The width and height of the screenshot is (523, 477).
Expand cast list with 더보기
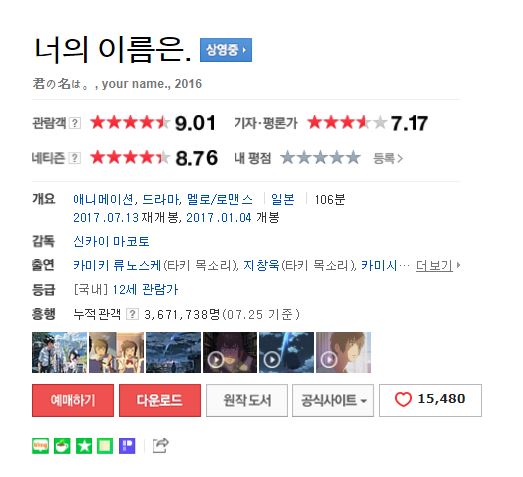pyautogui.click(x=438, y=265)
